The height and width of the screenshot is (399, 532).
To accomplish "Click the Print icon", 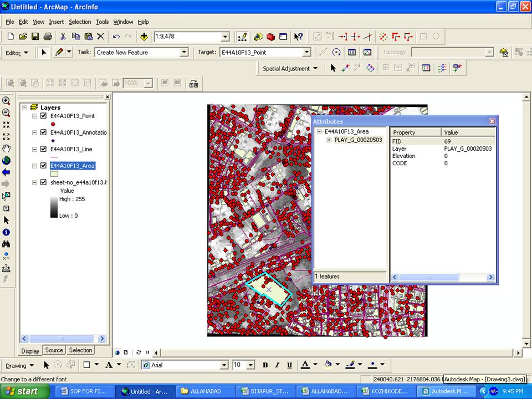I will pos(48,37).
